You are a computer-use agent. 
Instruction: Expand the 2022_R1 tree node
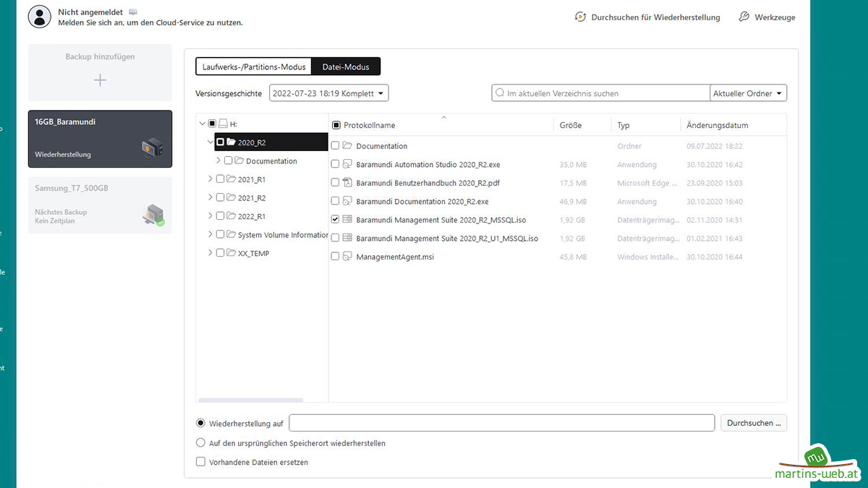tap(210, 216)
